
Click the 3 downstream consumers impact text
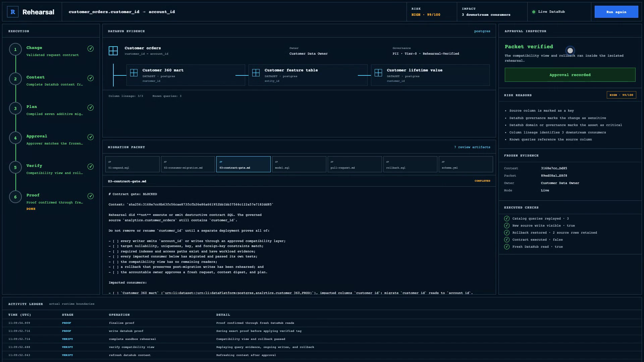pyautogui.click(x=486, y=15)
